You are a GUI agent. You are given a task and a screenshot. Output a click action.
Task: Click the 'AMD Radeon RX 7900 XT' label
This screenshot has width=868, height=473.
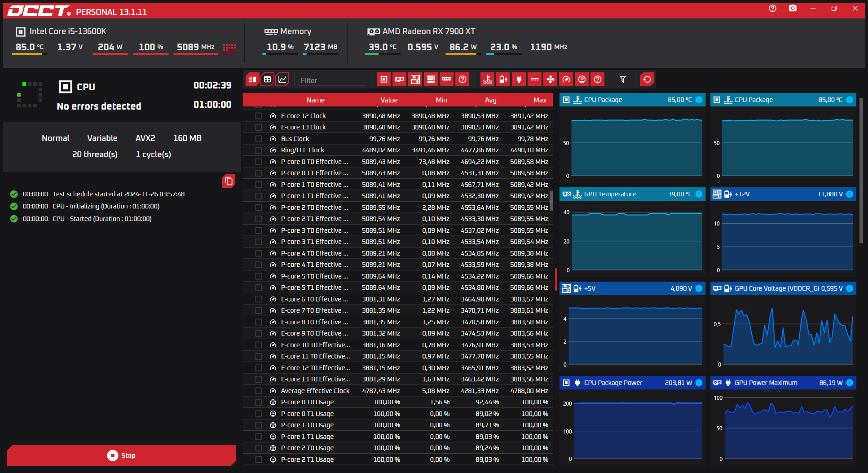429,31
